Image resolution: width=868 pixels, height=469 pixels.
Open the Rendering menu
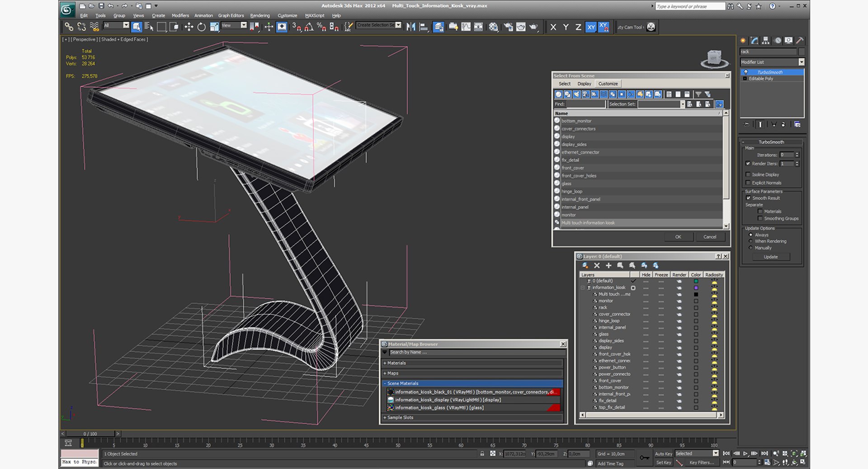pos(260,15)
